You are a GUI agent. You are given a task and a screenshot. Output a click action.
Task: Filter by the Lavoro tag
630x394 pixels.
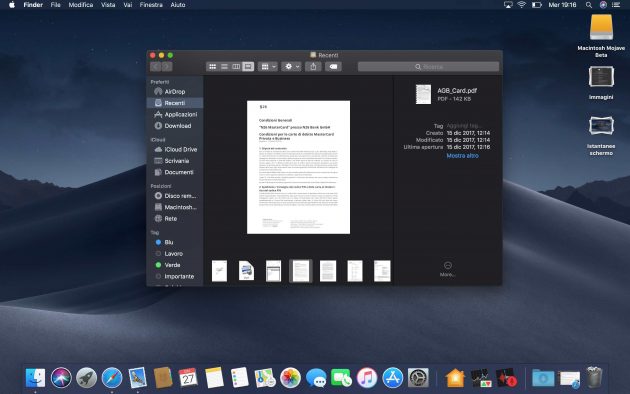click(x=175, y=254)
